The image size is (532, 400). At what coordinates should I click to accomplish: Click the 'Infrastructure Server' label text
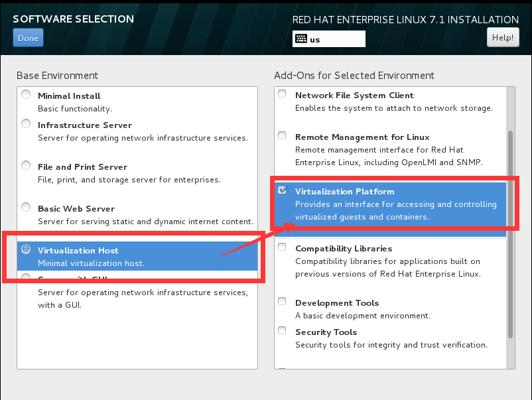[85, 125]
